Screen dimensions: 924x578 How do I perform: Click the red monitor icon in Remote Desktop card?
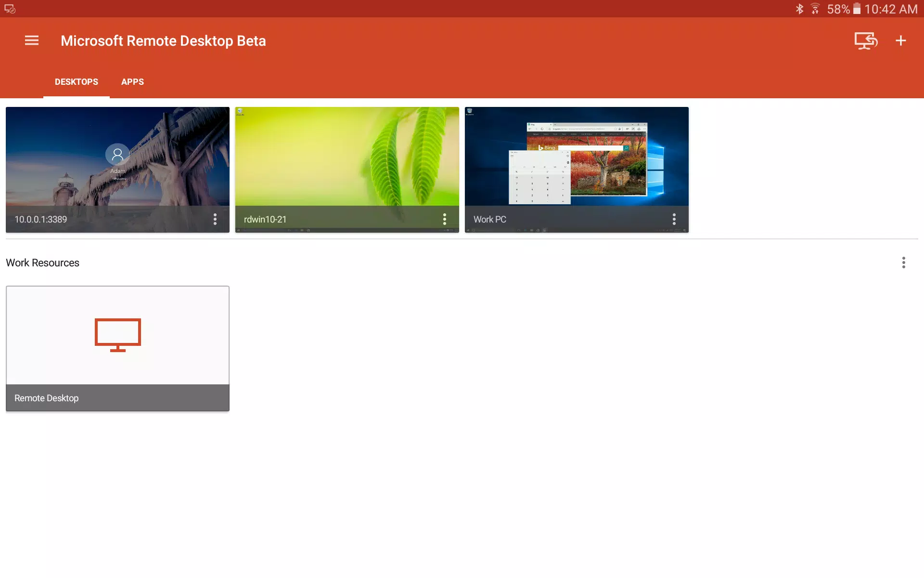pyautogui.click(x=118, y=335)
